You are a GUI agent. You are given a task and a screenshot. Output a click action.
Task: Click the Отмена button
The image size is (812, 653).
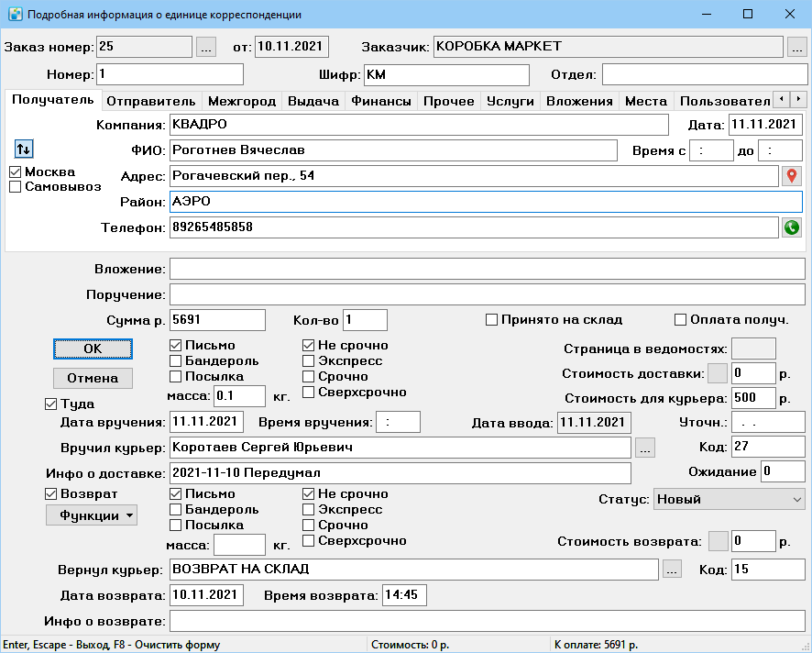(93, 379)
